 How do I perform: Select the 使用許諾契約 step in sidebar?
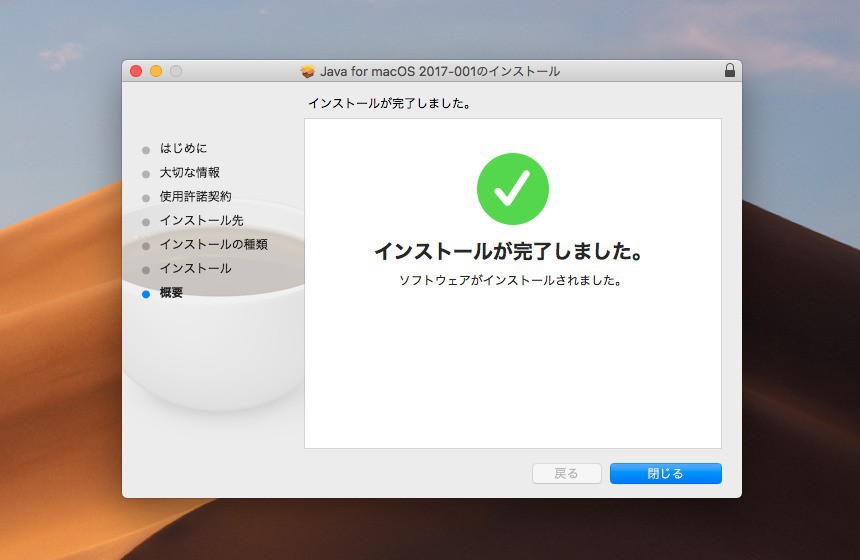(195, 196)
